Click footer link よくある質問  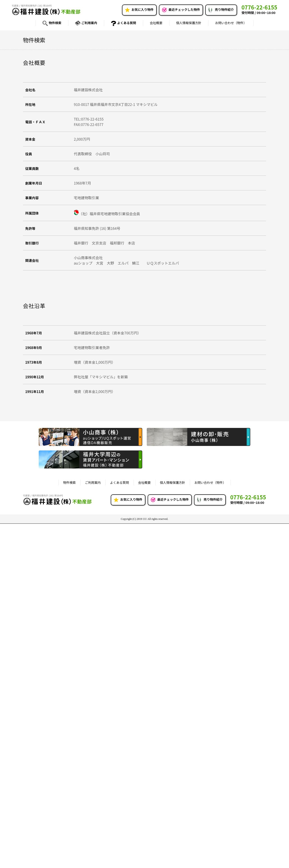pyautogui.click(x=120, y=482)
